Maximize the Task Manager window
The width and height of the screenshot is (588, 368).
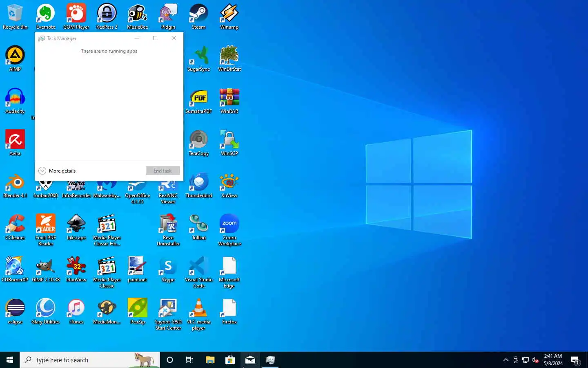[x=155, y=38]
